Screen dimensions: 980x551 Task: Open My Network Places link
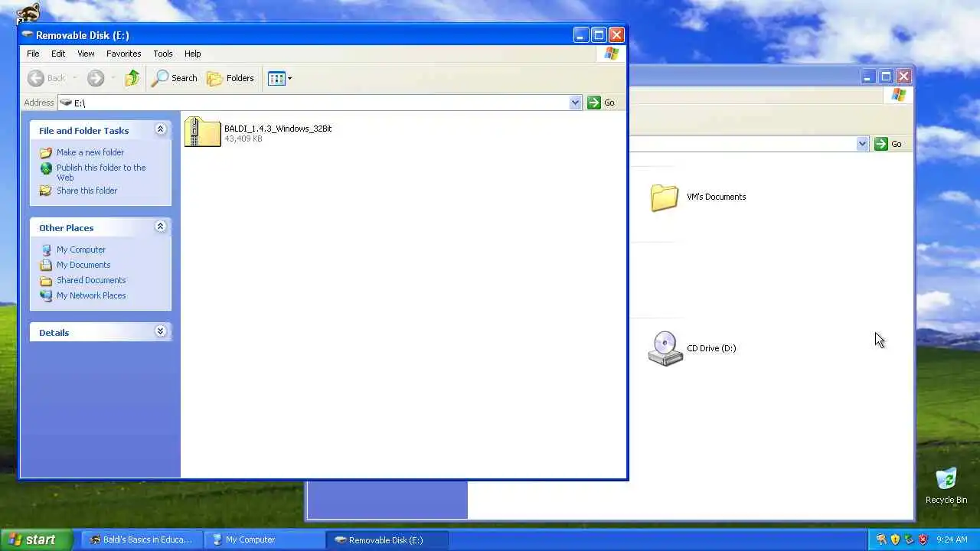(x=91, y=295)
